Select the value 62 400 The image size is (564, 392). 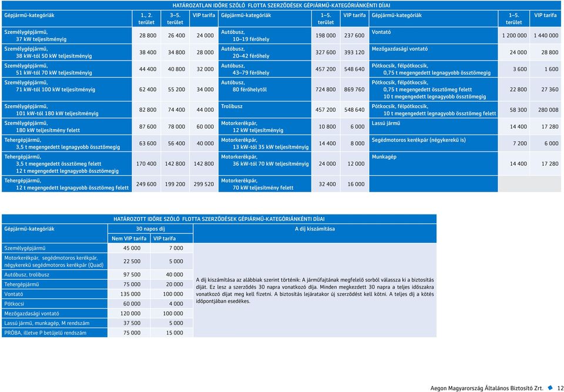[x=148, y=90]
